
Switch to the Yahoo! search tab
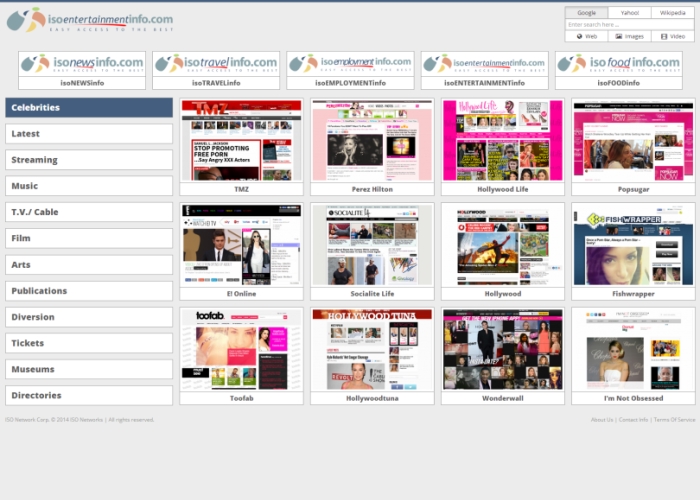coord(629,13)
